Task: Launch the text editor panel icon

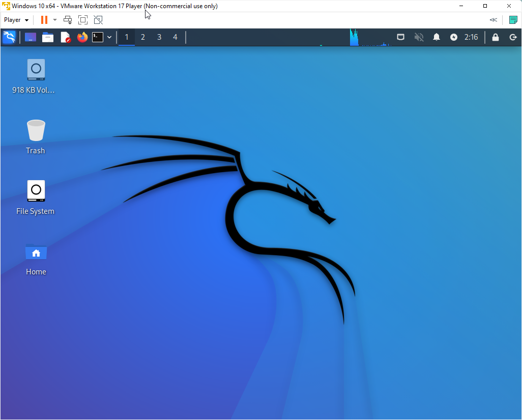Action: coord(66,37)
